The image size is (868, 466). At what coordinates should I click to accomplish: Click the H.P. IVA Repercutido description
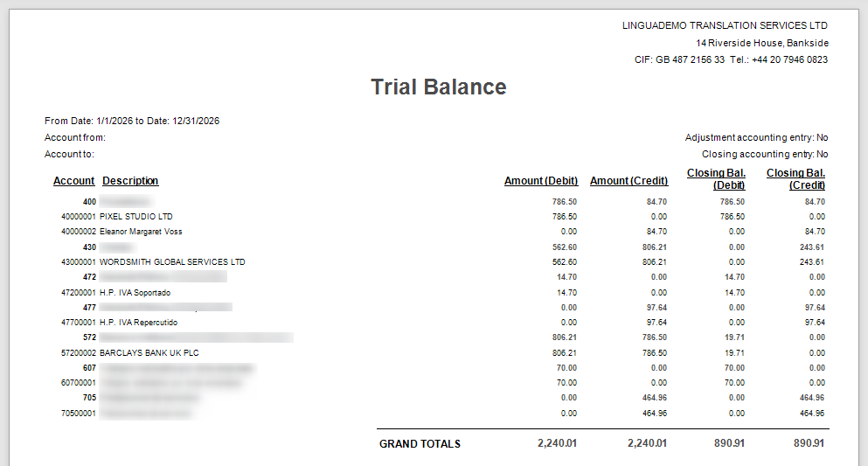click(x=138, y=322)
